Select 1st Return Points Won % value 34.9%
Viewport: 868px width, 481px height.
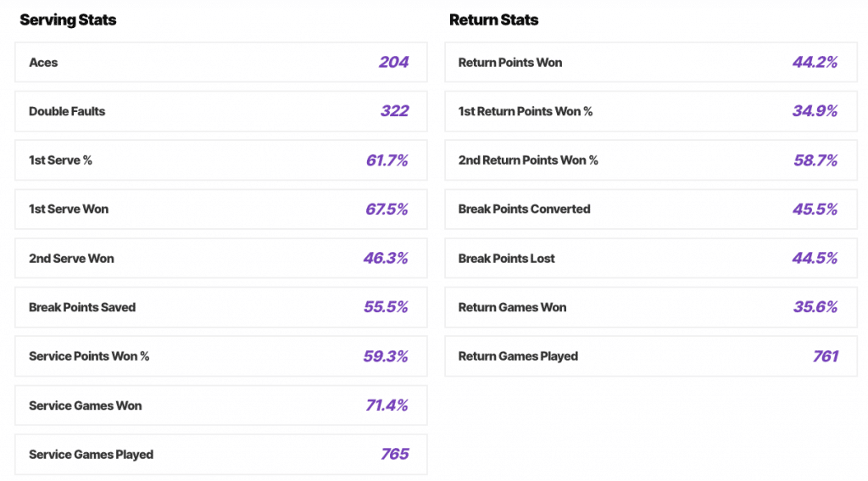[x=815, y=111]
